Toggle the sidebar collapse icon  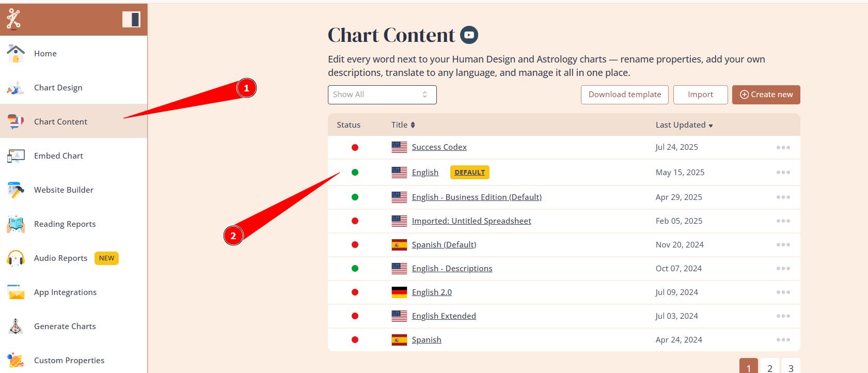(131, 20)
